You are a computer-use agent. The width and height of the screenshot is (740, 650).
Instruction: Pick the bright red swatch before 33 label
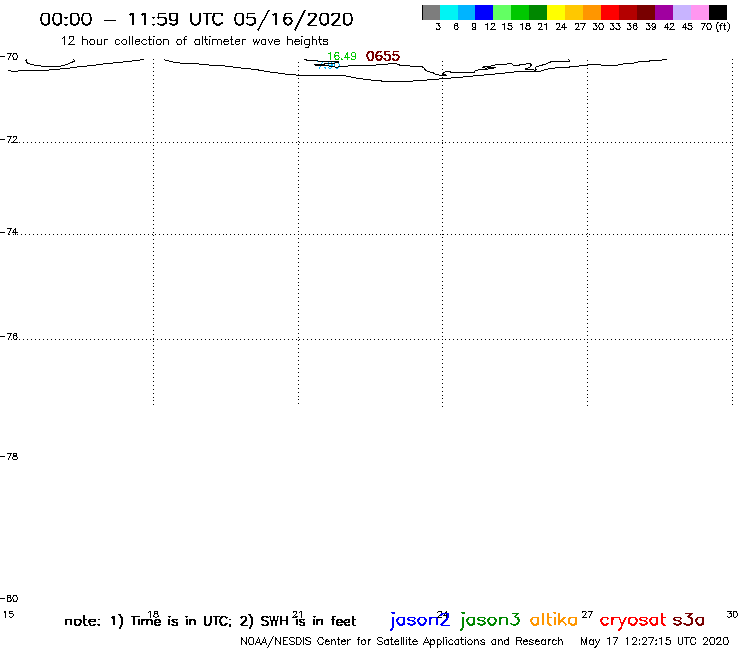click(610, 12)
